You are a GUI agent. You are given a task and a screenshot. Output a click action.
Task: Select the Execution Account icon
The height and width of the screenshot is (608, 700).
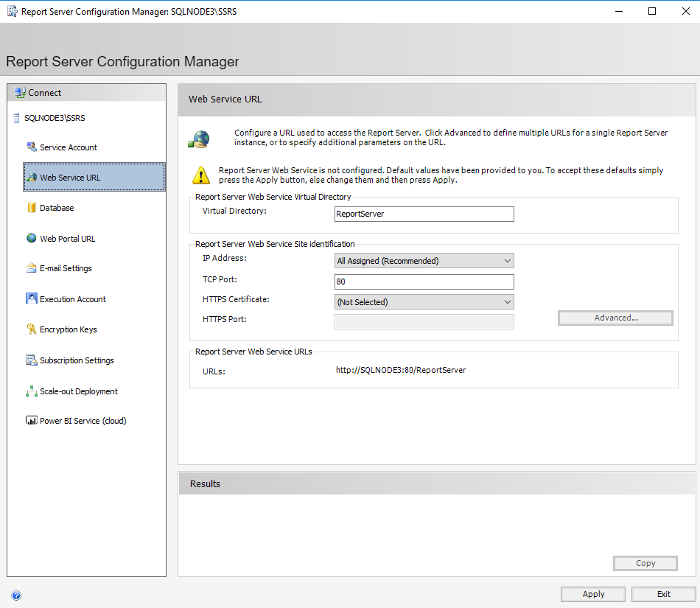pyautogui.click(x=32, y=298)
